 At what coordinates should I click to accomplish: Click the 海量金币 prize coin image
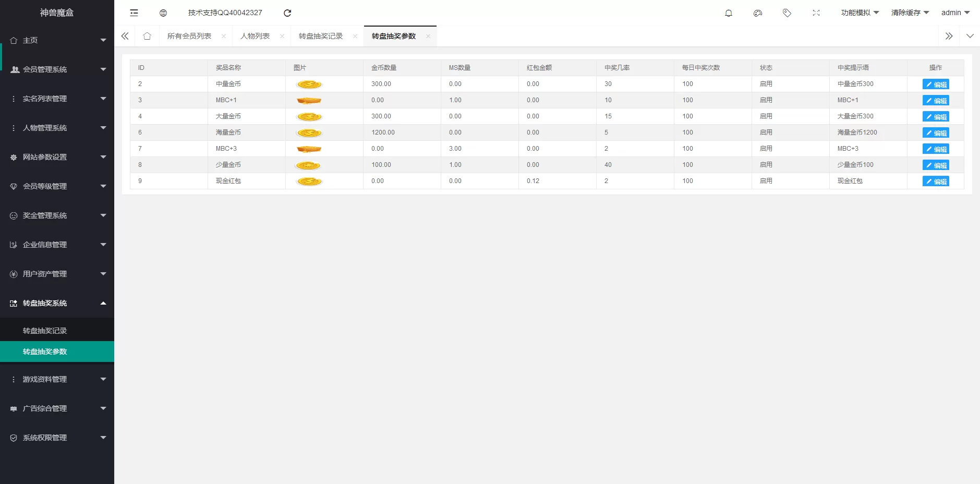[309, 133]
